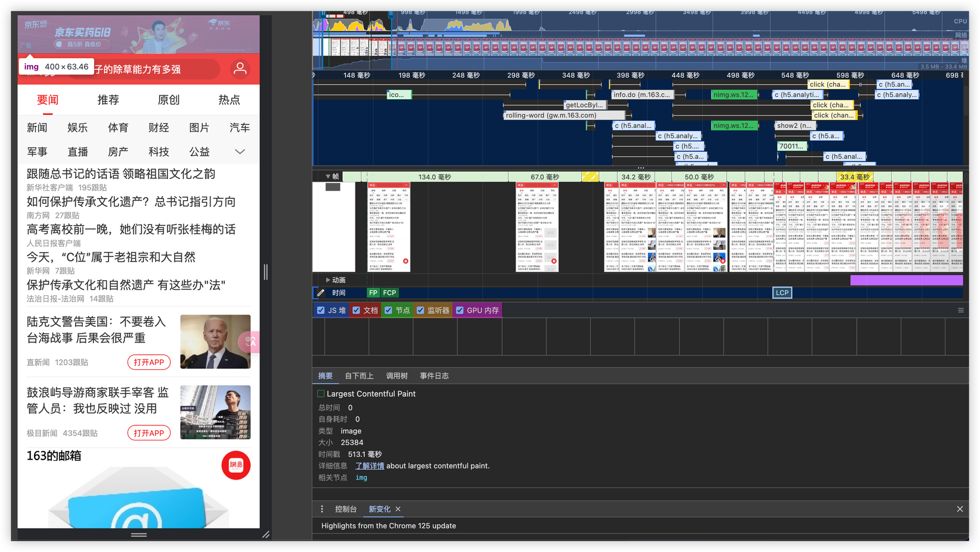Click the device viewport vertical resize handle
Screen dimensions: 980x552
click(265, 272)
